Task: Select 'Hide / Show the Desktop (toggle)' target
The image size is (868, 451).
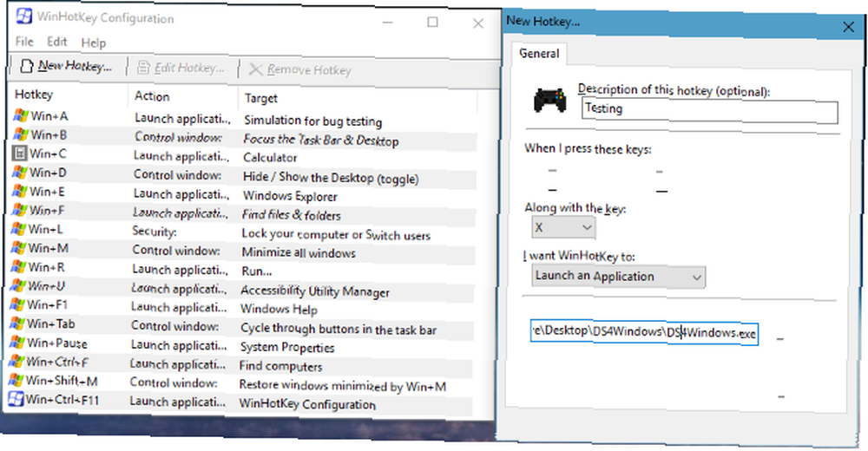Action: [x=331, y=178]
